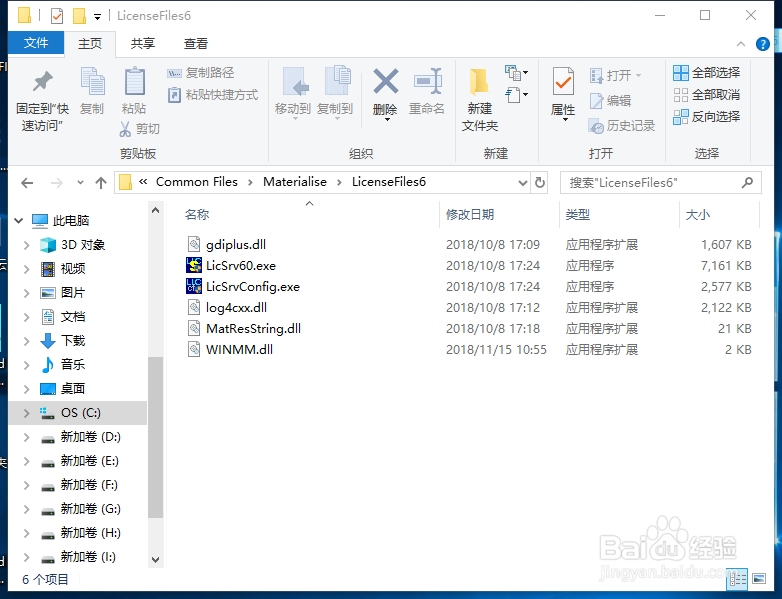Navigate to Materialise breadcrumb
This screenshot has width=782, height=599.
(x=295, y=182)
